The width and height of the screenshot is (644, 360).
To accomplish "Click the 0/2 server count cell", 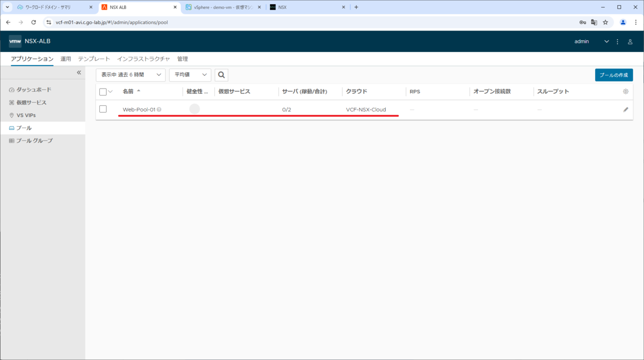I will pos(287,109).
